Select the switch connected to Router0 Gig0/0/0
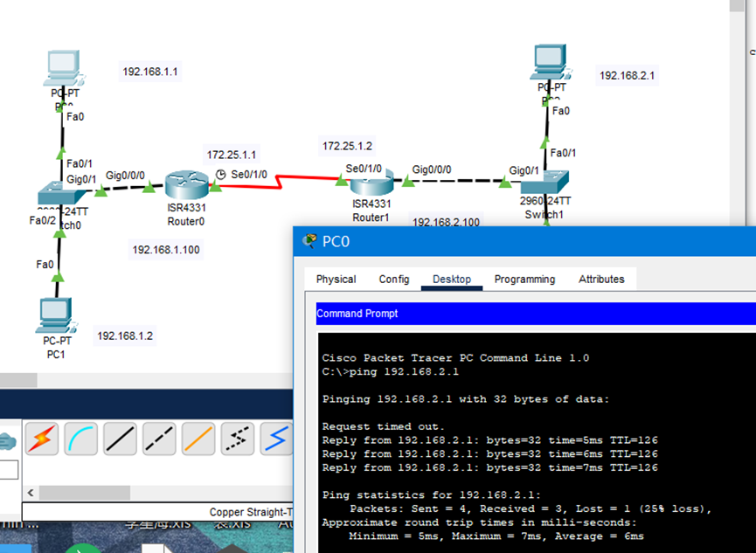Viewport: 756px width, 553px height. (x=62, y=193)
